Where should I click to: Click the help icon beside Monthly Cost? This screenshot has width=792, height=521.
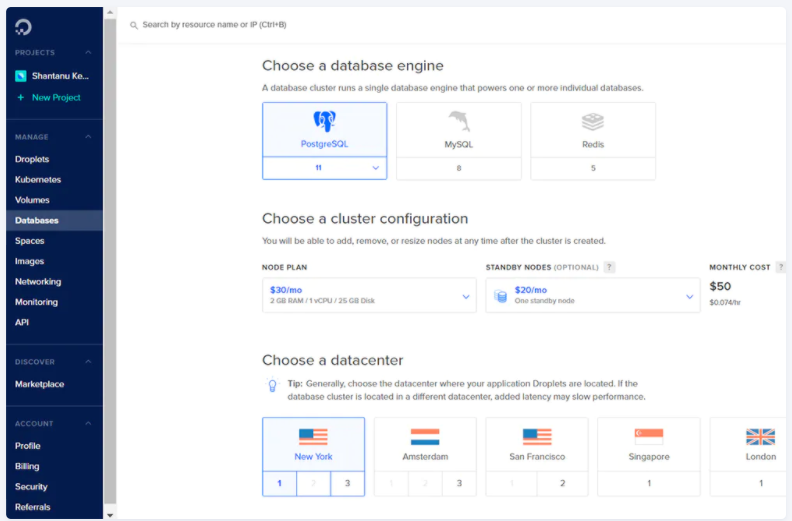click(x=780, y=267)
